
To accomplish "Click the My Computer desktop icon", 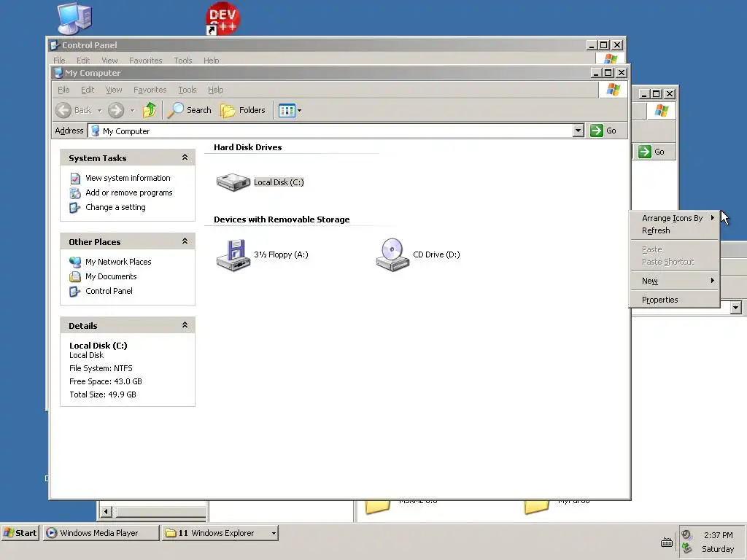I will tap(74, 18).
